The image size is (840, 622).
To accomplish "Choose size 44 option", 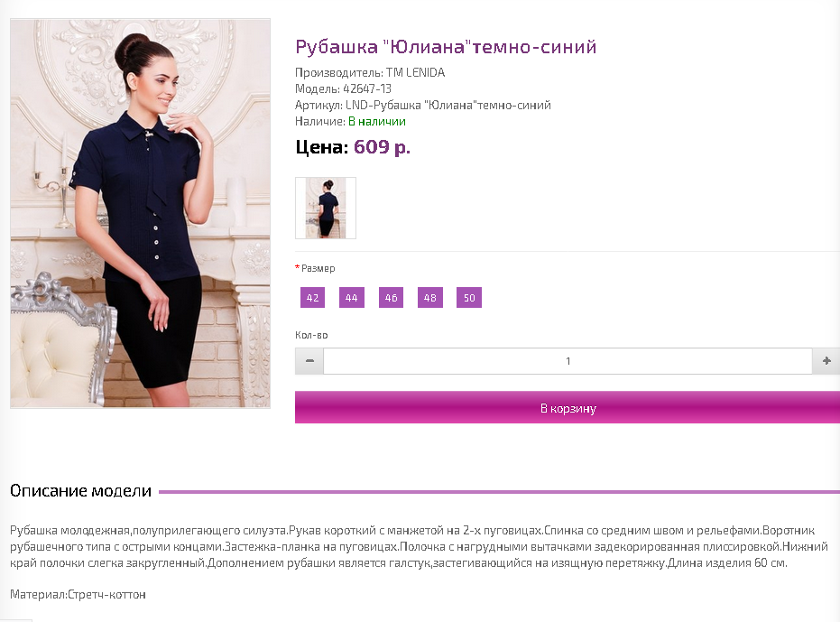I will coord(352,298).
